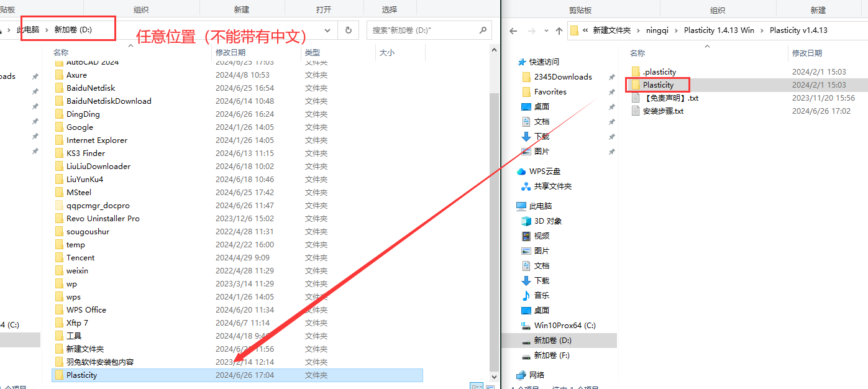This screenshot has height=389, width=868.
Task: Click 新建文件夹 segment in right breadcrumb
Action: point(612,30)
